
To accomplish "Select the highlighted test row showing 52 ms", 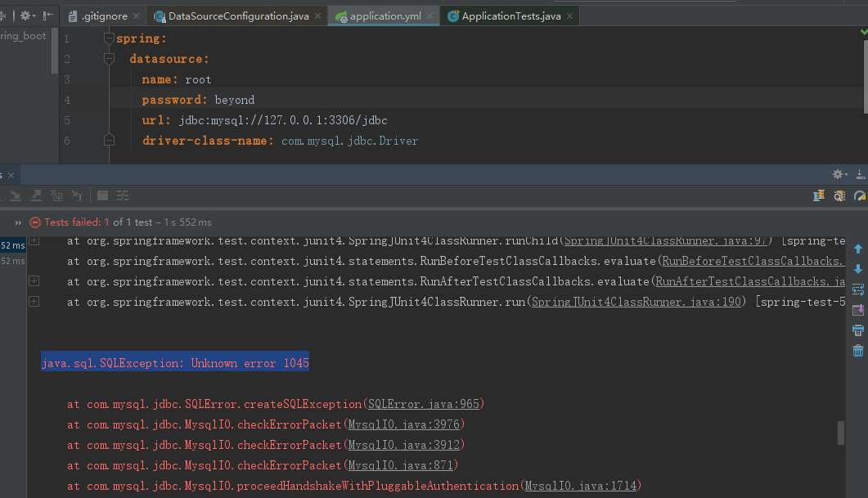I will (x=13, y=245).
